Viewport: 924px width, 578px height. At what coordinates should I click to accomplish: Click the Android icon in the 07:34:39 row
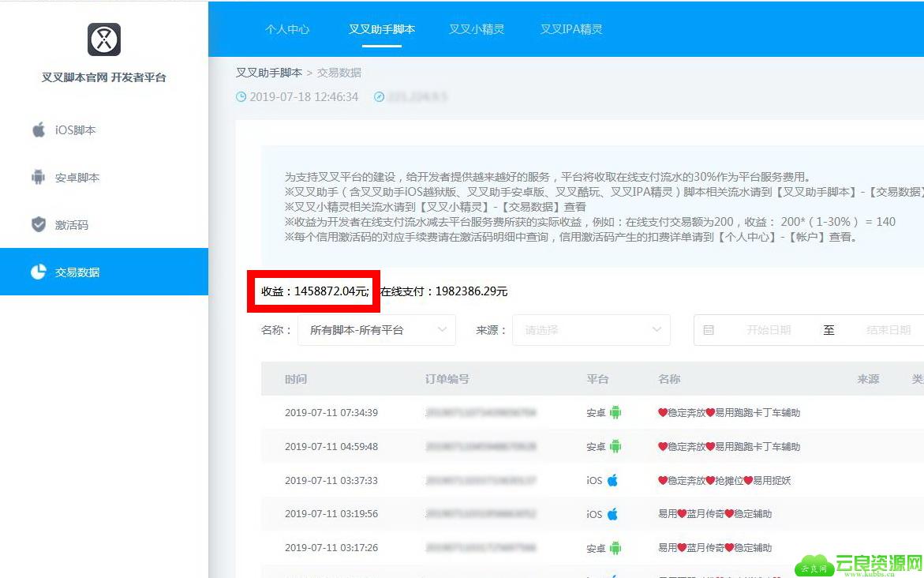(615, 412)
